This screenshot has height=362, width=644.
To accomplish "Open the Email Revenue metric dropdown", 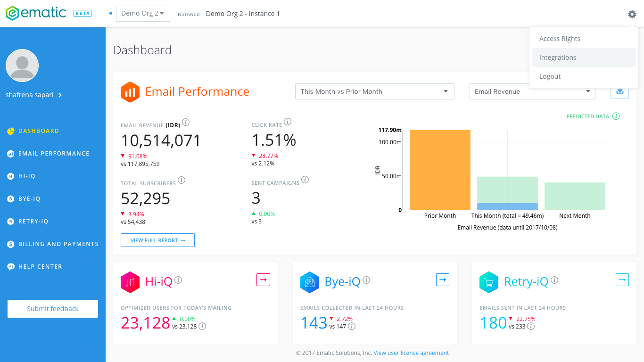I will (x=532, y=91).
